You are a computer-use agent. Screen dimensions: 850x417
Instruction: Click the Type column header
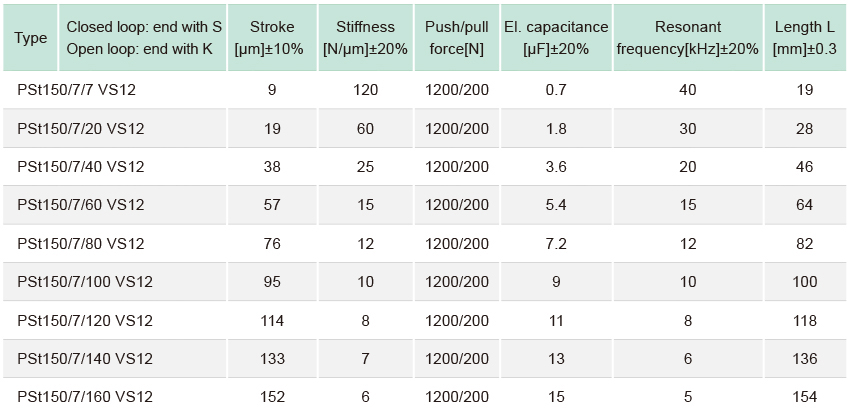(x=30, y=38)
